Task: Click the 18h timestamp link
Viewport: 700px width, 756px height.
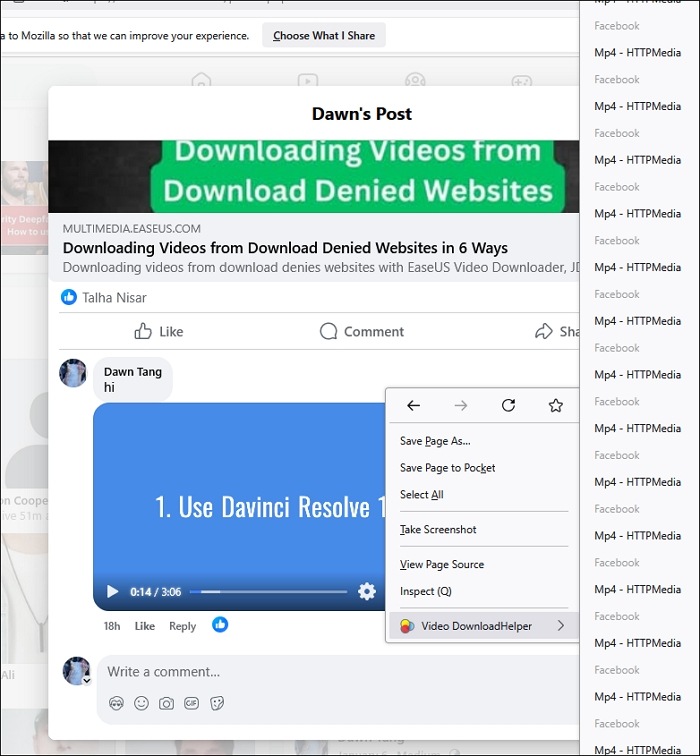Action: (x=112, y=626)
